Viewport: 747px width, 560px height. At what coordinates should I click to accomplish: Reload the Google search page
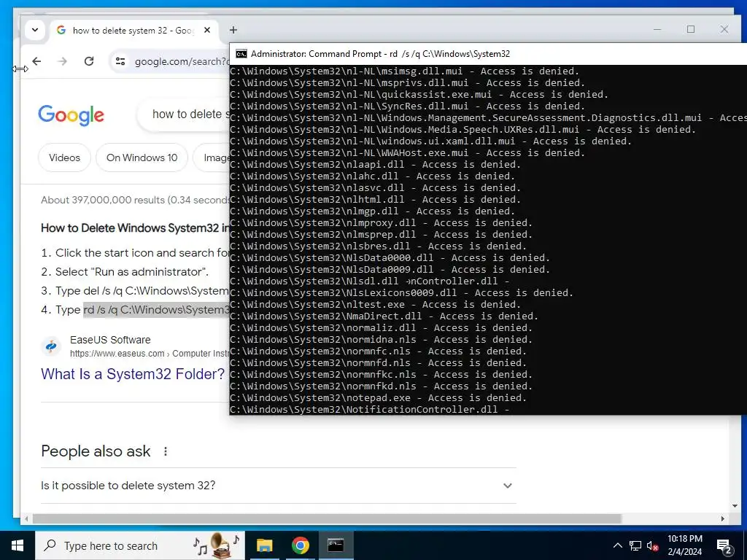click(x=88, y=61)
